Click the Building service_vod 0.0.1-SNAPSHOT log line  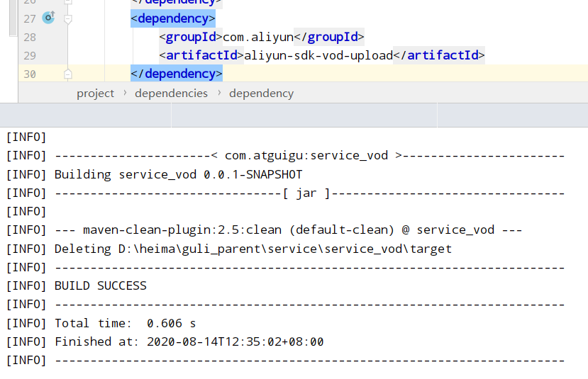click(178, 175)
